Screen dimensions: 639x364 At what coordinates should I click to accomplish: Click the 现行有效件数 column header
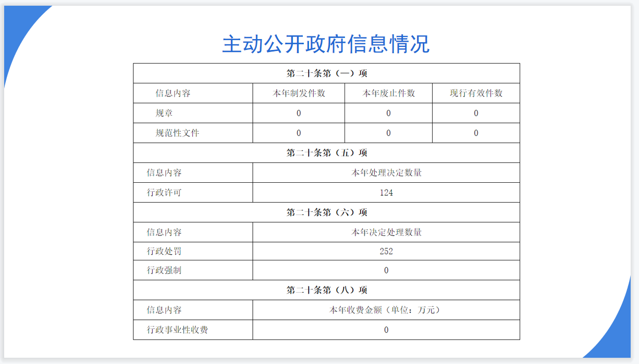[x=476, y=93]
